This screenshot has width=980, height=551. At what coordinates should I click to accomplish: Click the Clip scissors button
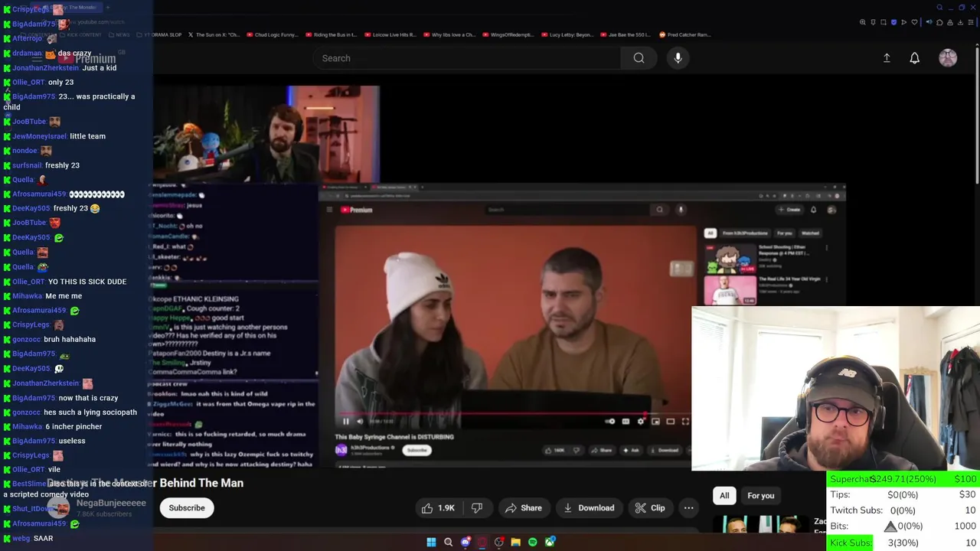[650, 508]
